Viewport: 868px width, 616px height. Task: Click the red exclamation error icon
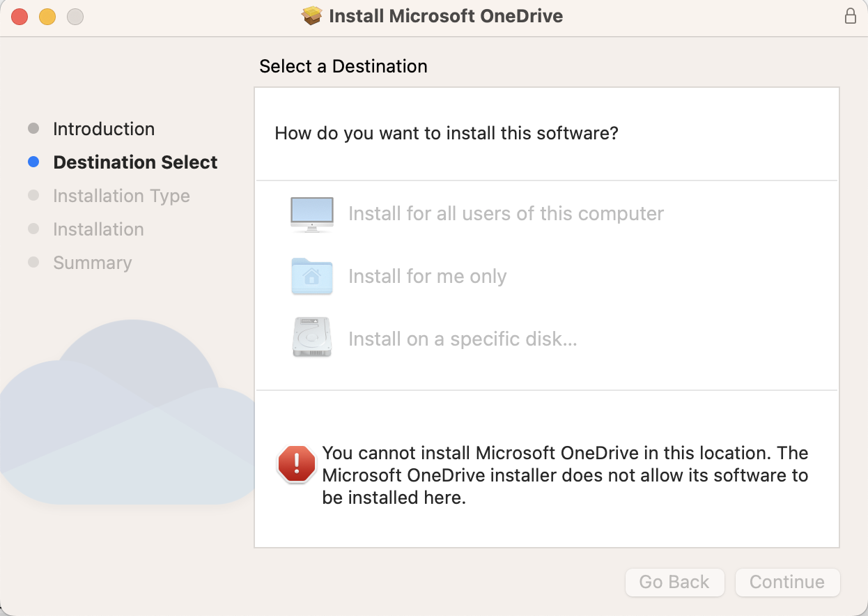click(297, 464)
